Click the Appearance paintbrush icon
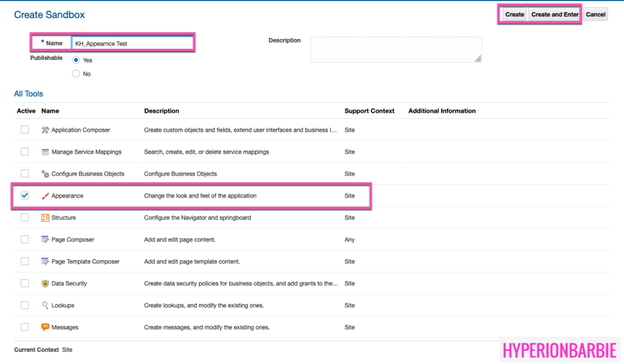 click(x=45, y=196)
